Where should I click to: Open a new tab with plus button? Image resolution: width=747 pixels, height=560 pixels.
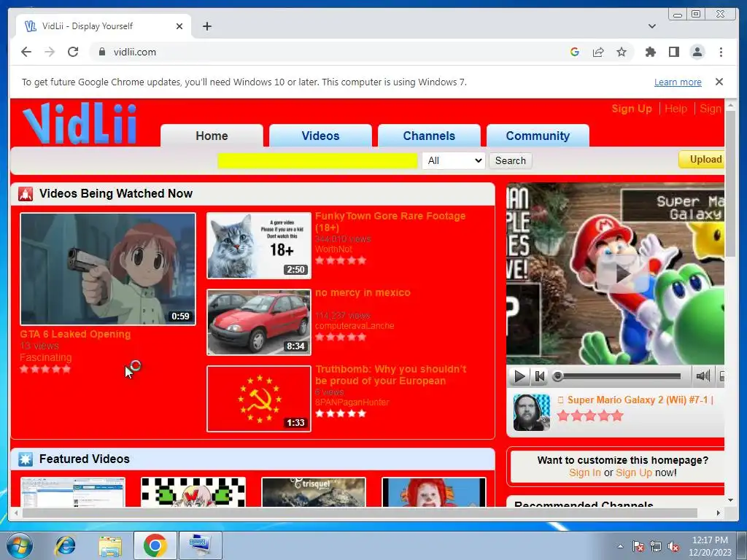[x=206, y=26]
